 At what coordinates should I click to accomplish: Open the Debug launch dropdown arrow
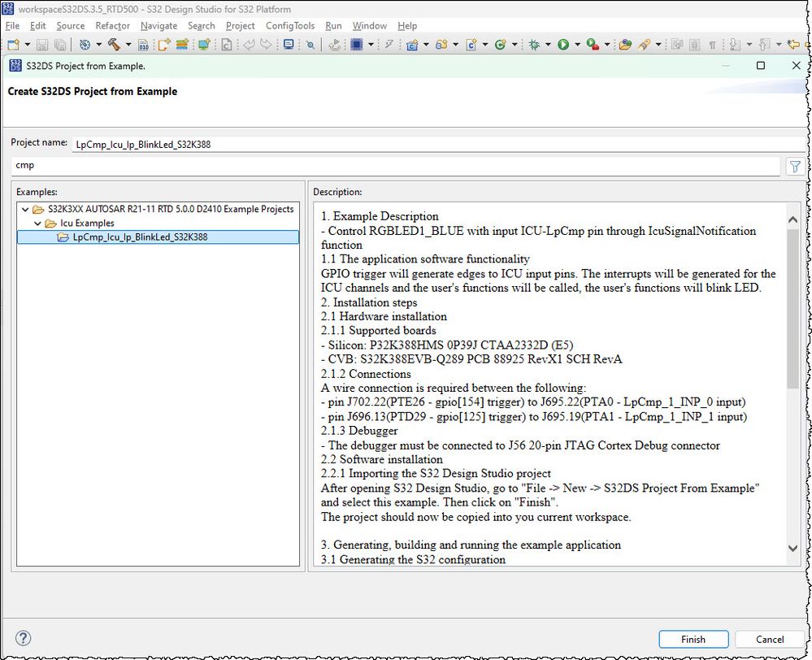[548, 45]
